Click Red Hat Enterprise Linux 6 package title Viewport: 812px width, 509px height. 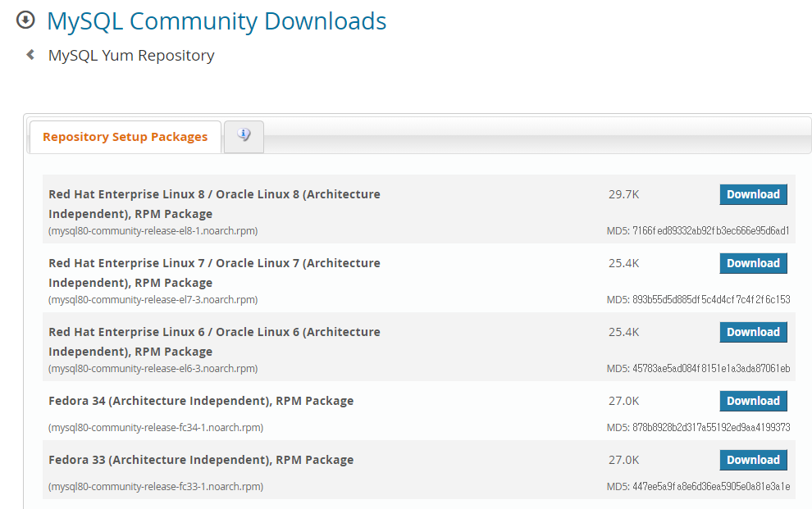pyautogui.click(x=214, y=342)
